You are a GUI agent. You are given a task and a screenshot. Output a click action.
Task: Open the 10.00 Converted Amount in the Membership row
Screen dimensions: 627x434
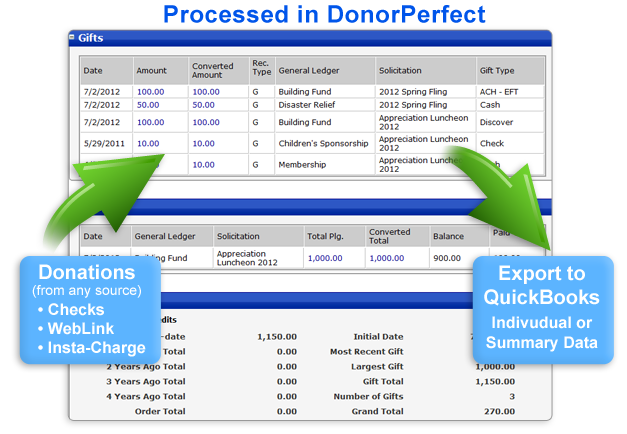point(204,164)
